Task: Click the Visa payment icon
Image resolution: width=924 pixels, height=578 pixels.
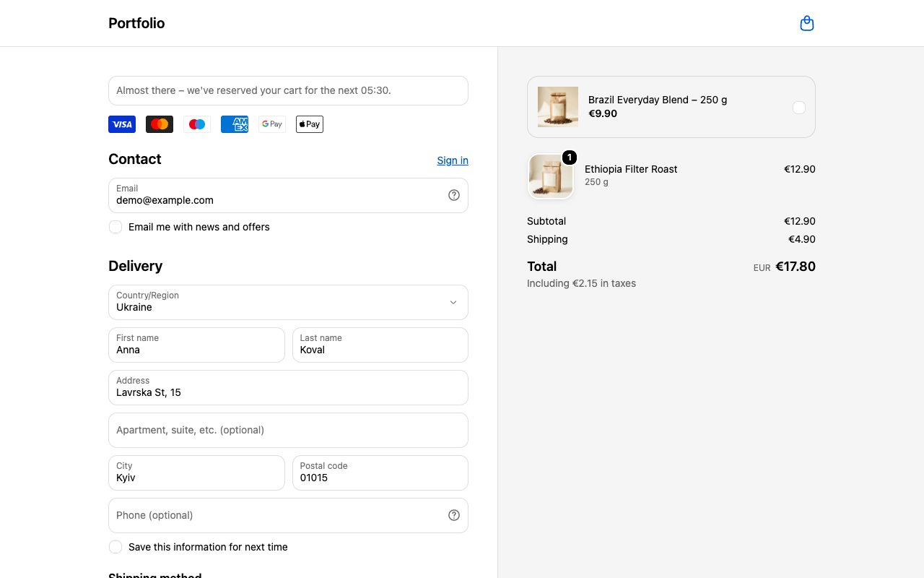Action: (x=122, y=124)
